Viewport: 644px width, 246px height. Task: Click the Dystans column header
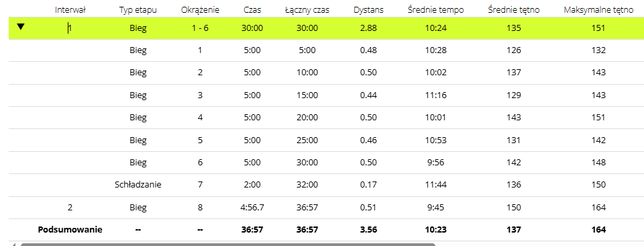[x=368, y=10]
